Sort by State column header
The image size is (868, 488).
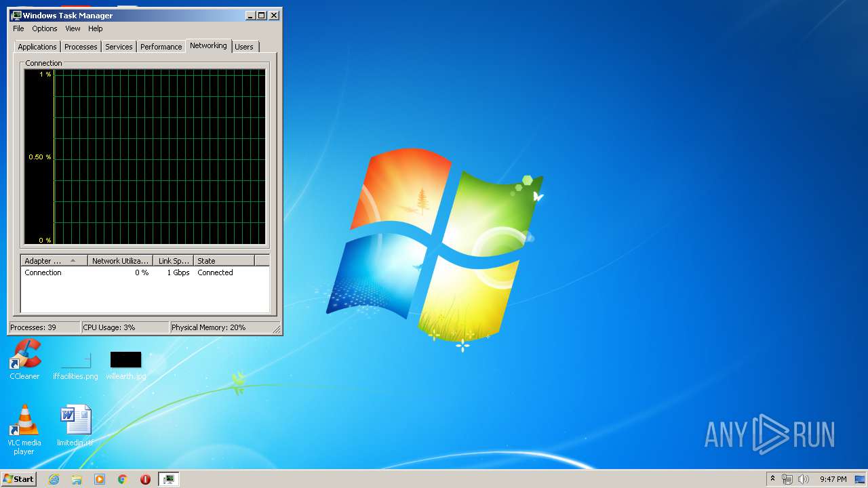click(x=224, y=260)
